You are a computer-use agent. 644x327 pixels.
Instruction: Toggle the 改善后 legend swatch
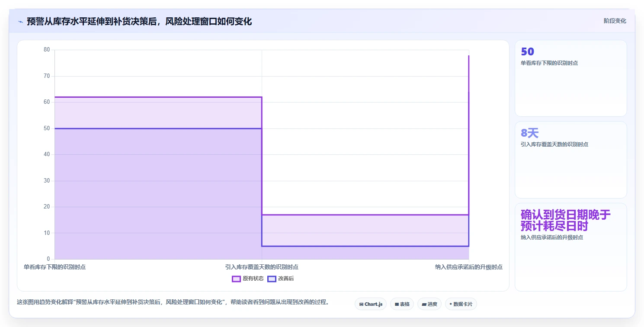272,279
